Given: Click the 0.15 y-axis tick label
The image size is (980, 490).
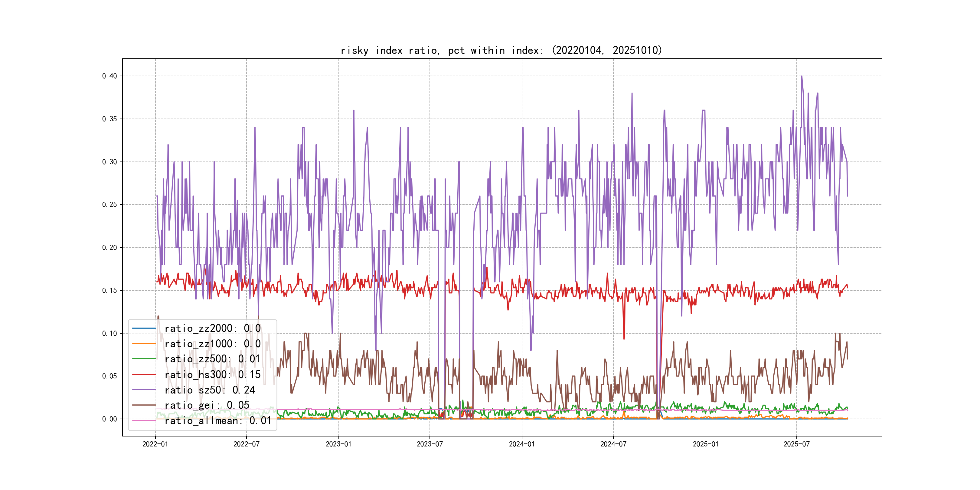Looking at the screenshot, I should 109,291.
